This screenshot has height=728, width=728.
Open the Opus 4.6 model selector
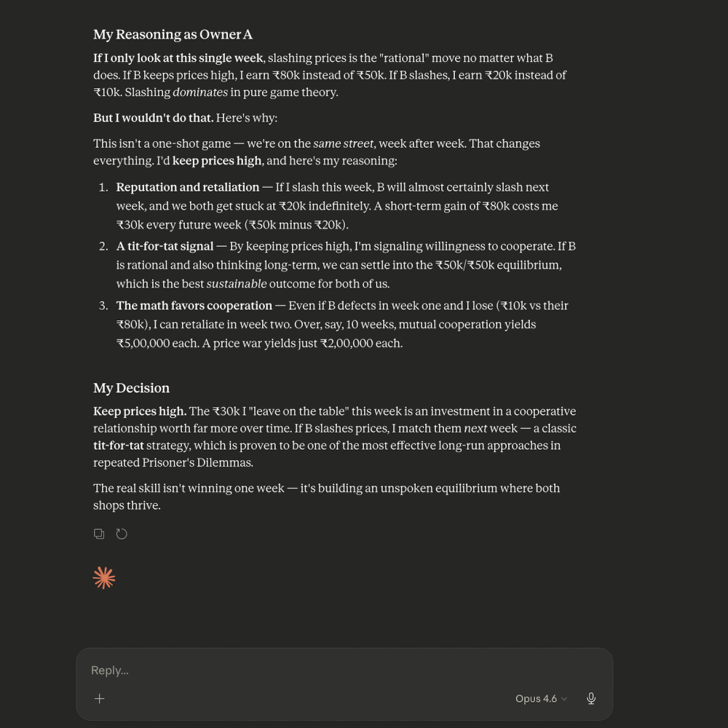pyautogui.click(x=540, y=699)
